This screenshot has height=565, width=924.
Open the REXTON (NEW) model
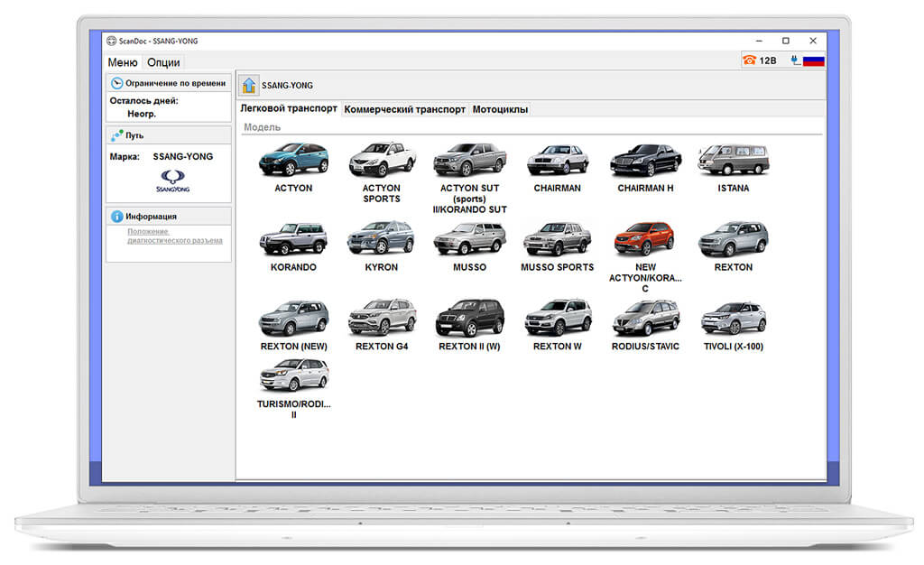coord(293,318)
